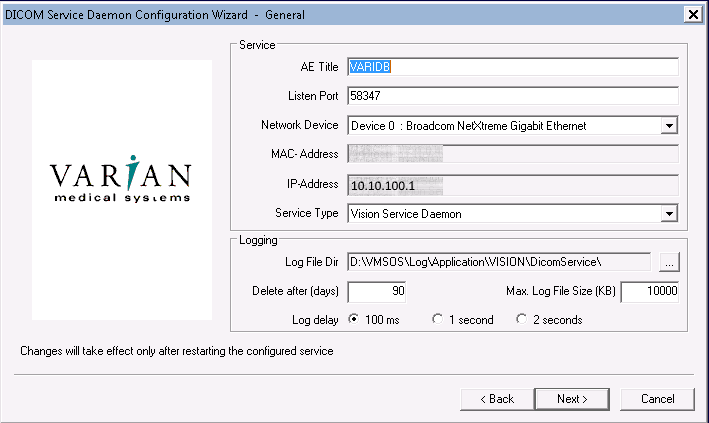Click the Max. Log File Size (KB) label
The image size is (709, 423).
[561, 291]
